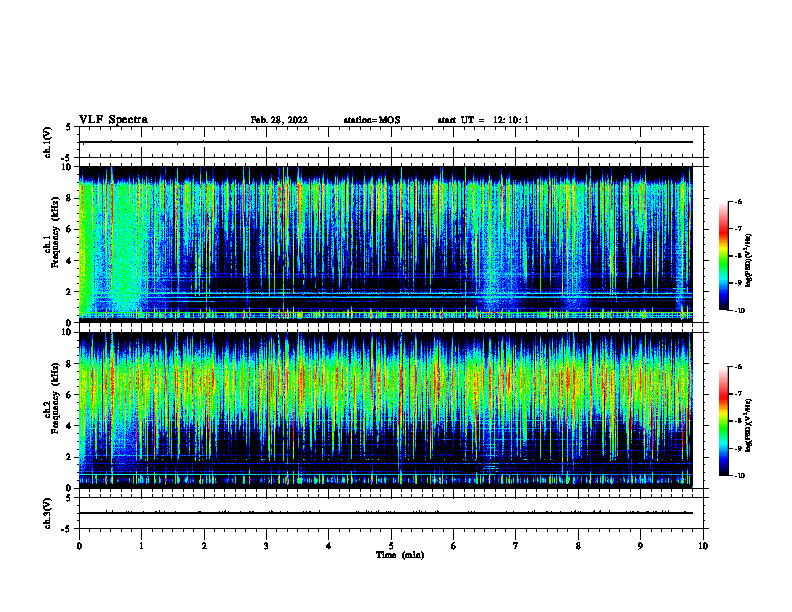792x612 pixels.
Task: Click the "-10" value on ch.2 colorbar
Action: tap(739, 476)
